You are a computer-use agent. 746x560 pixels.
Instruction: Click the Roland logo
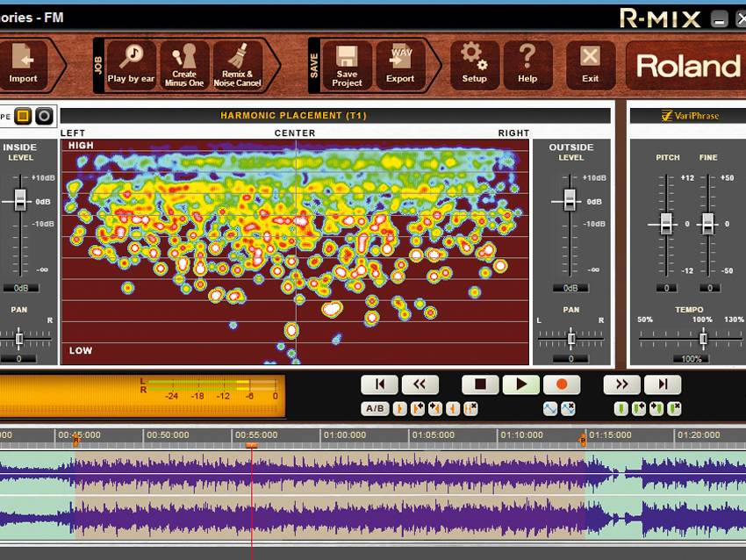pyautogui.click(x=686, y=66)
